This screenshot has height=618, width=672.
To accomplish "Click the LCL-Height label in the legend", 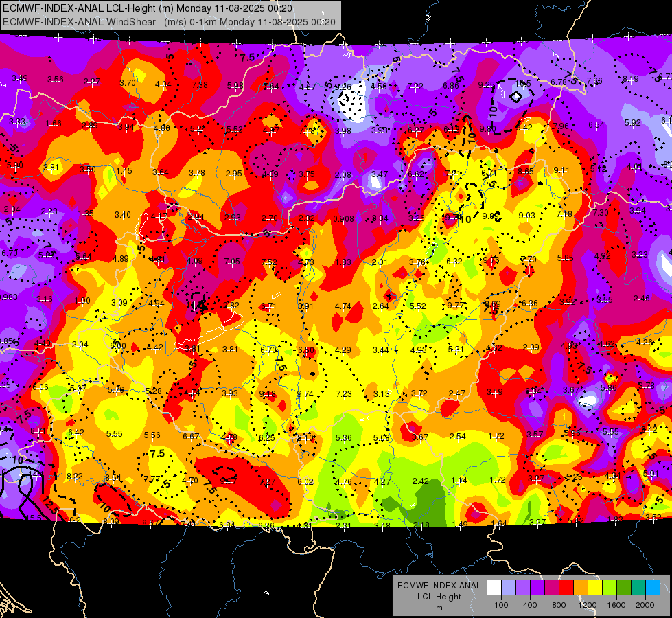I will [x=439, y=597].
